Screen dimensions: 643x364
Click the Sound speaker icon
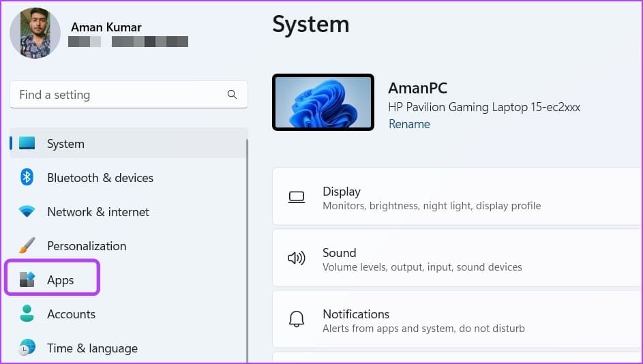pyautogui.click(x=297, y=258)
